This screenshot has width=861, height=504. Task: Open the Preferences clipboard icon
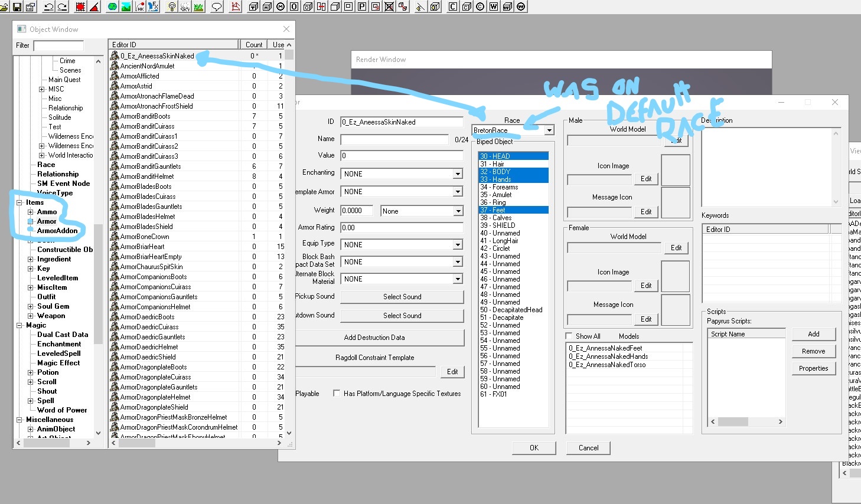click(30, 6)
